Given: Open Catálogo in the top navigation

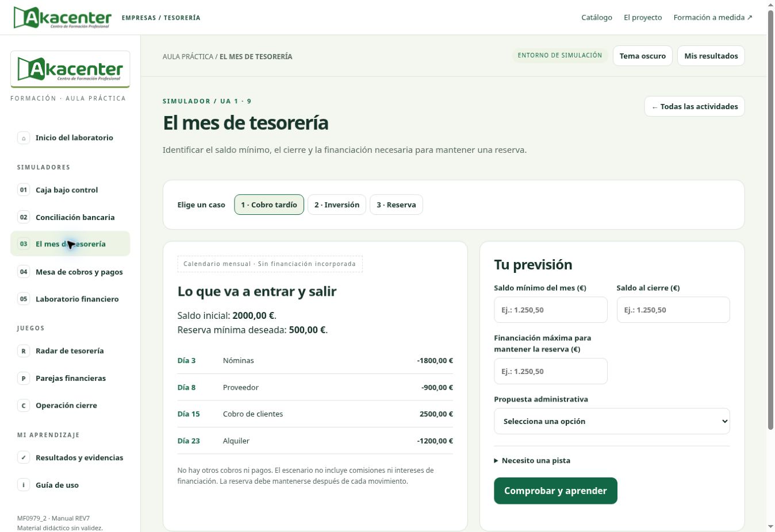Looking at the screenshot, I should 597,17.
